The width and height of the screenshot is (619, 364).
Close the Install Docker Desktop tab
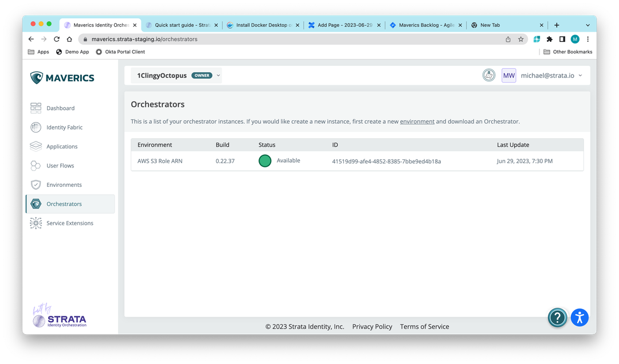click(x=297, y=25)
